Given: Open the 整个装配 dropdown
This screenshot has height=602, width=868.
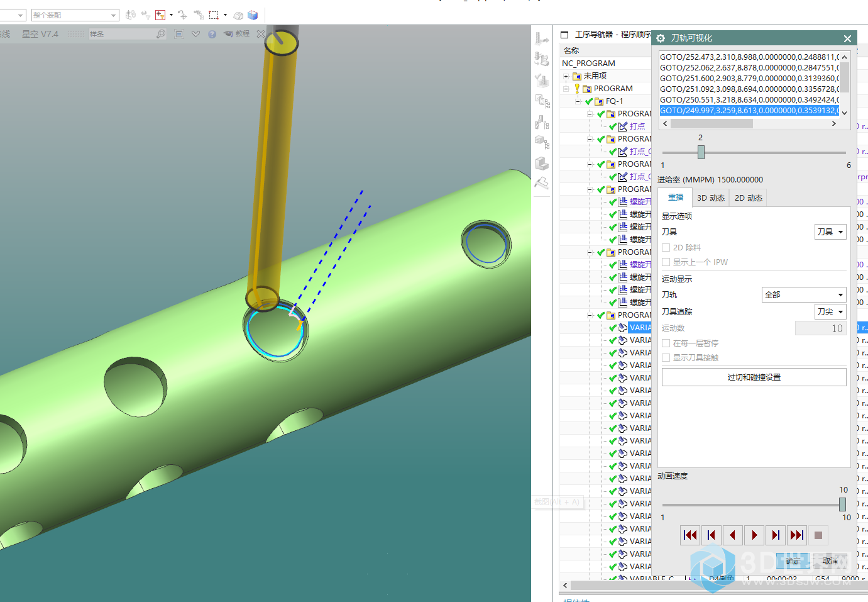Looking at the screenshot, I should tap(75, 15).
